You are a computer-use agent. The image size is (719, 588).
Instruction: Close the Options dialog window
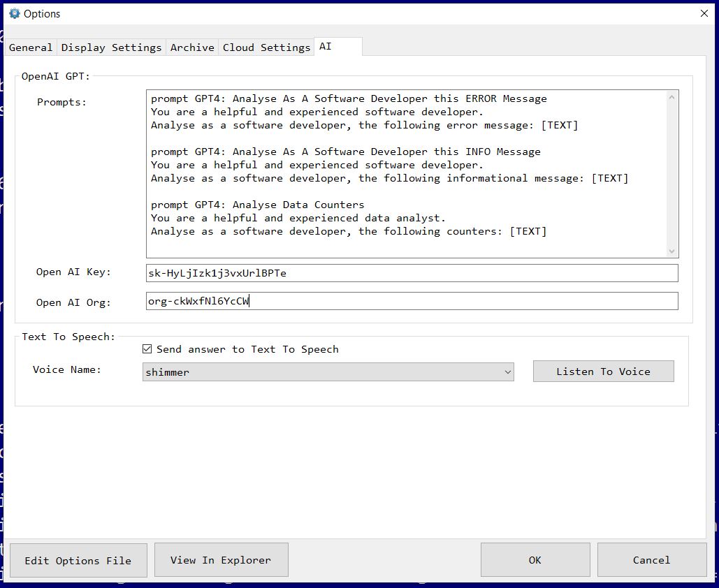(x=704, y=13)
